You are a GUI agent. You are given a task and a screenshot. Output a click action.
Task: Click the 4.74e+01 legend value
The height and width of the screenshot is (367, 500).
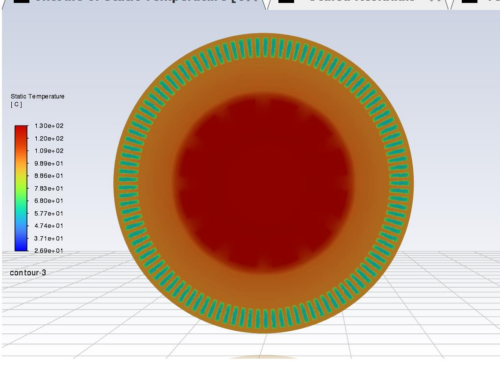[x=49, y=226]
